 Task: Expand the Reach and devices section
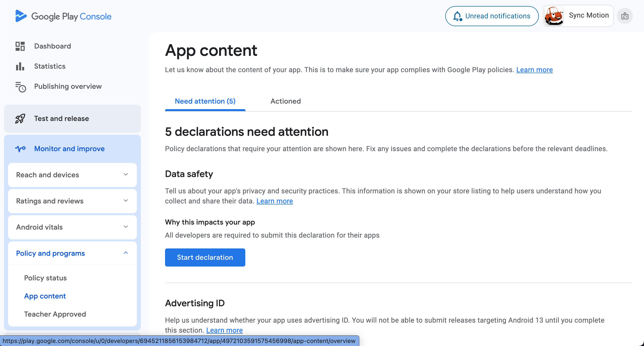pyautogui.click(x=72, y=175)
